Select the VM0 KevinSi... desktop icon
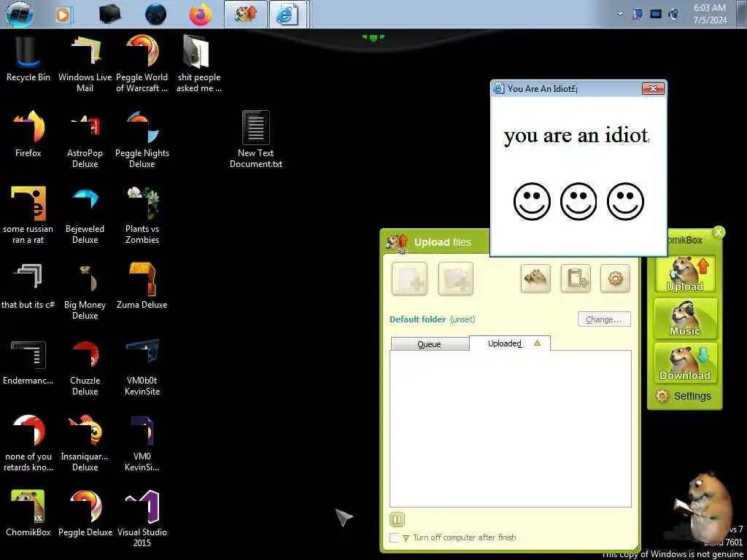This screenshot has height=560, width=747. [142, 443]
